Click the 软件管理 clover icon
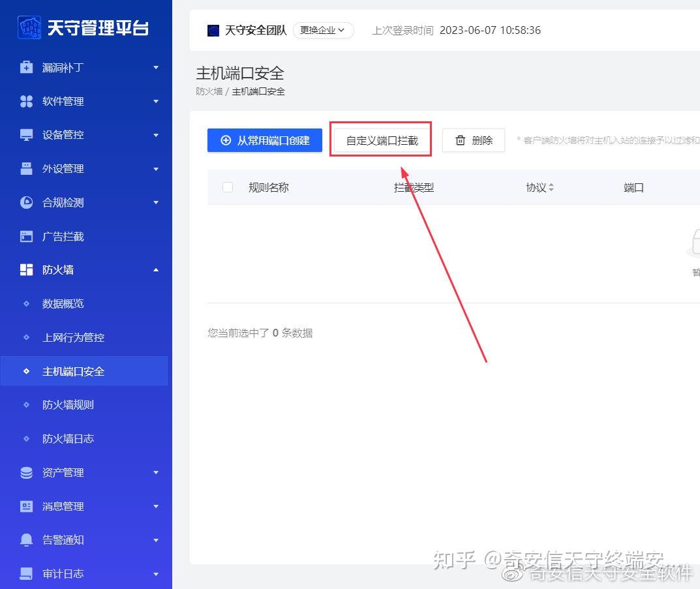Screen dimensions: 700x589 point(26,101)
